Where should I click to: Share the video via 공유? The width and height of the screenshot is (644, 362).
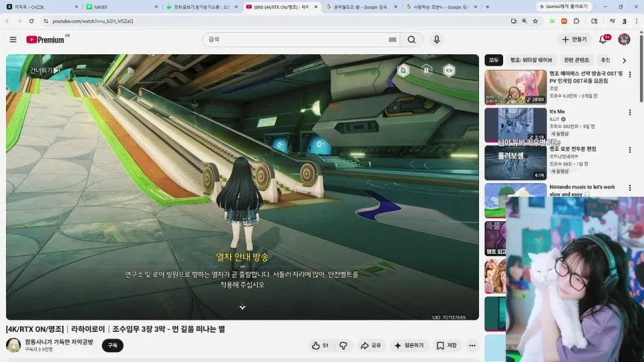click(370, 346)
